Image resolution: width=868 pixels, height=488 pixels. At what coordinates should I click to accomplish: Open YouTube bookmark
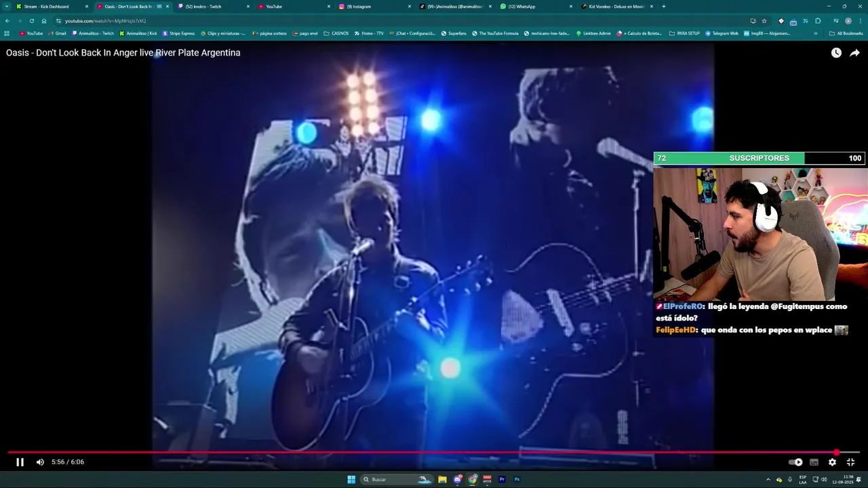click(31, 33)
